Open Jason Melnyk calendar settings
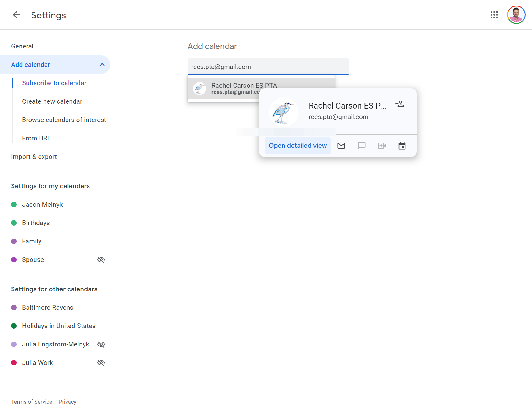Screen dimensions: 532x409 (42, 204)
